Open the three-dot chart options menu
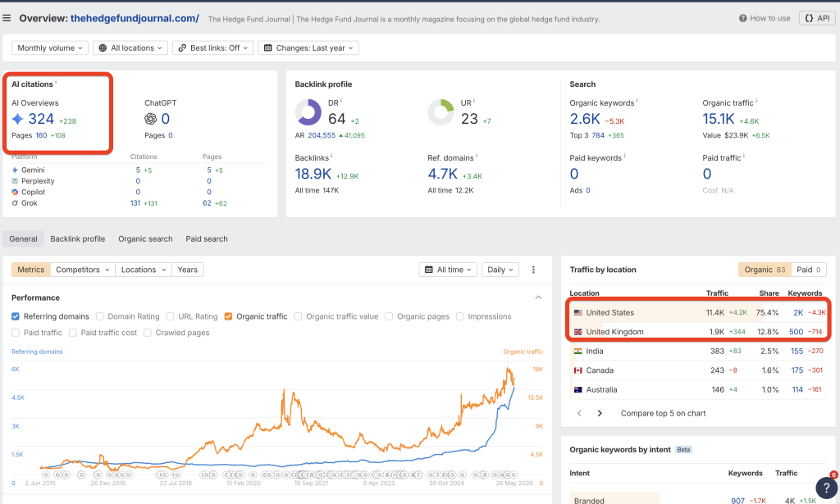The width and height of the screenshot is (840, 504). coord(533,270)
